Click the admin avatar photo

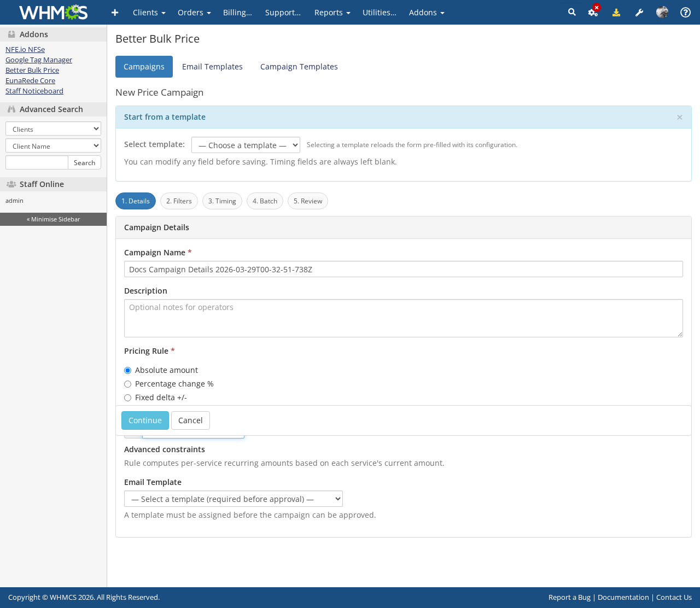662,11
